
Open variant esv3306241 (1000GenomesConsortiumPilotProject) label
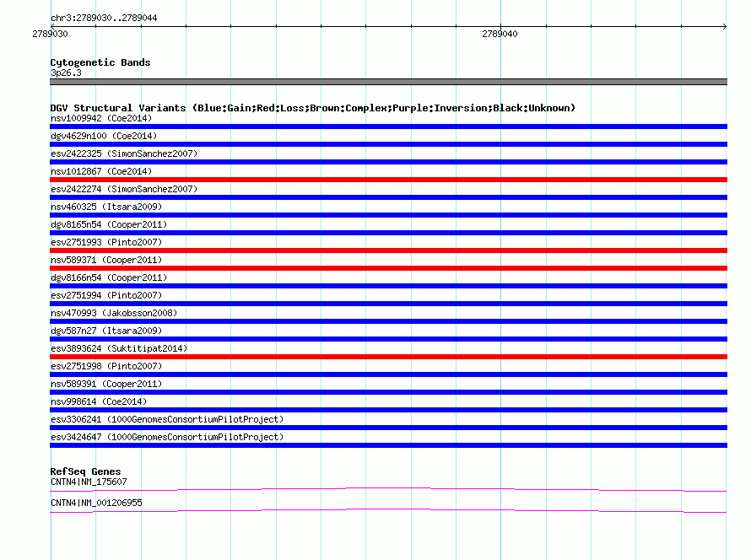(x=167, y=419)
